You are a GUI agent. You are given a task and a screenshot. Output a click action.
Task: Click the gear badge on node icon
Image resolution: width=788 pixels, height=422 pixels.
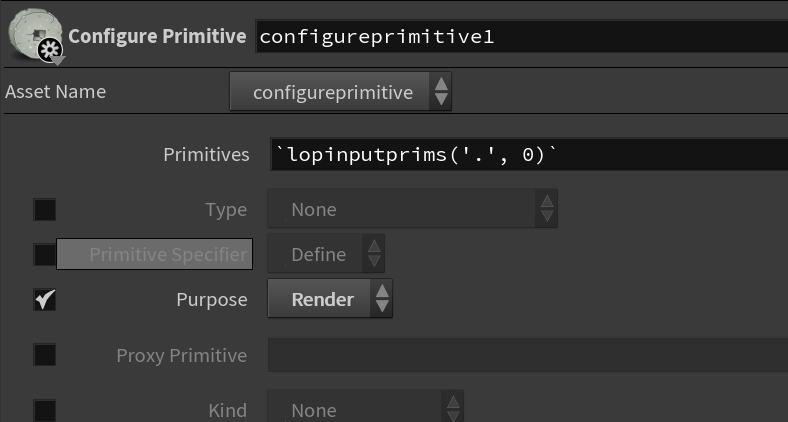click(50, 50)
